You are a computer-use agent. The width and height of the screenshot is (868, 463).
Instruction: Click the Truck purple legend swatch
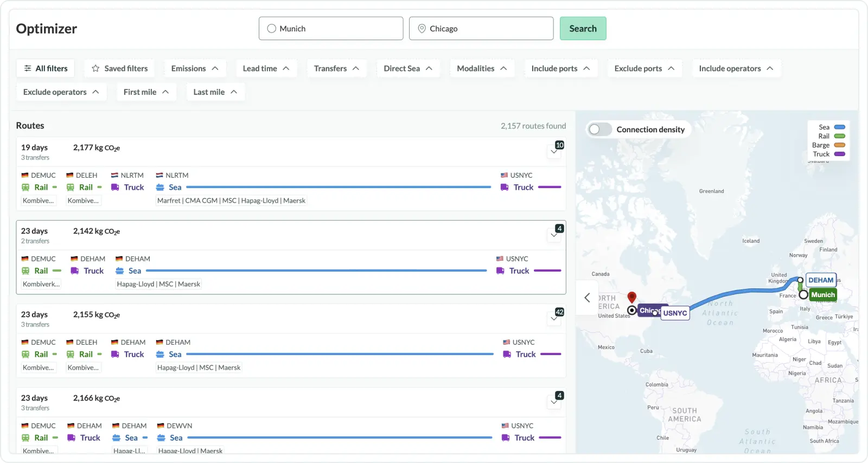tap(840, 154)
